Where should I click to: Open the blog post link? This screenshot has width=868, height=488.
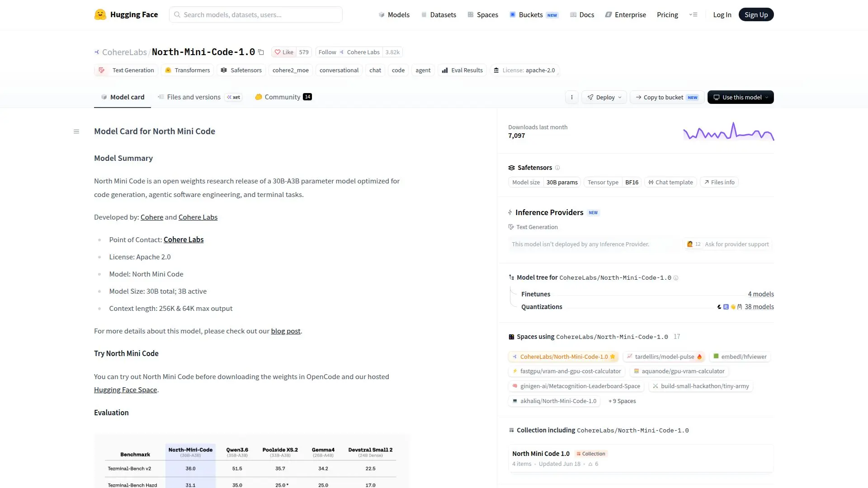(x=286, y=331)
